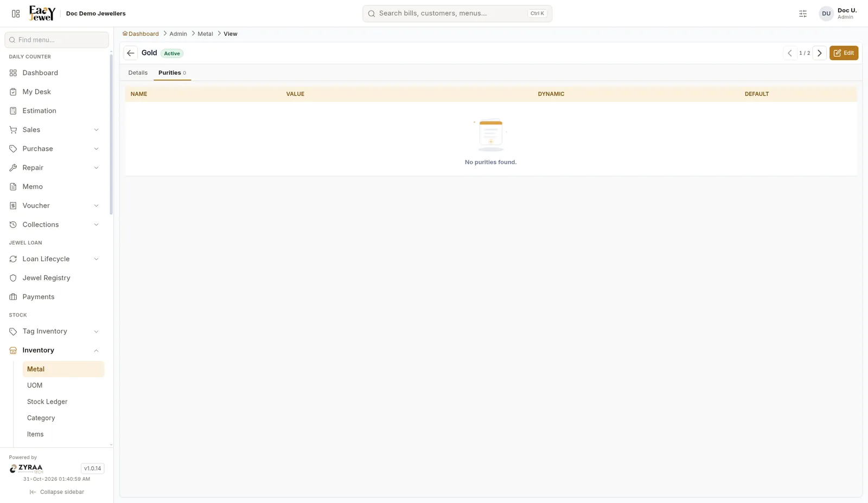Expand the Collections menu chevron
868x503 pixels.
[96, 224]
